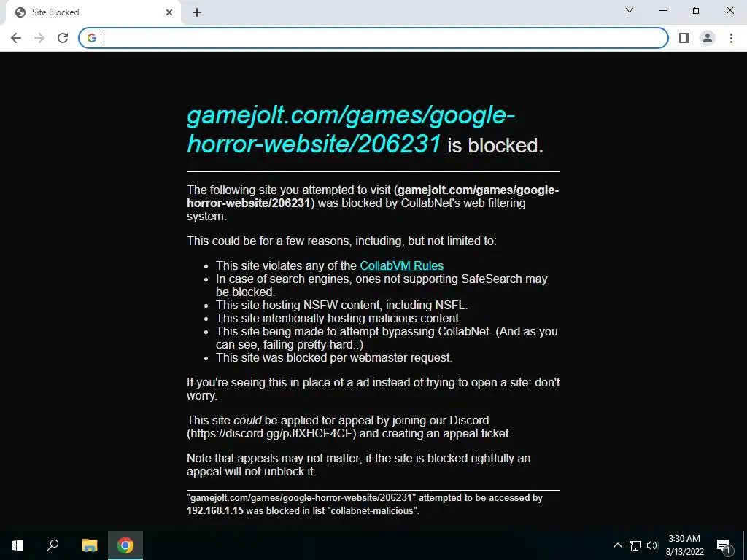Click the Google icon in address bar
This screenshot has width=747, height=560.
(92, 38)
